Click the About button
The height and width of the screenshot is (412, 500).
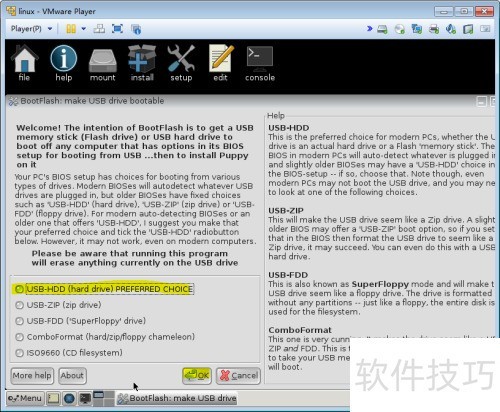[72, 376]
